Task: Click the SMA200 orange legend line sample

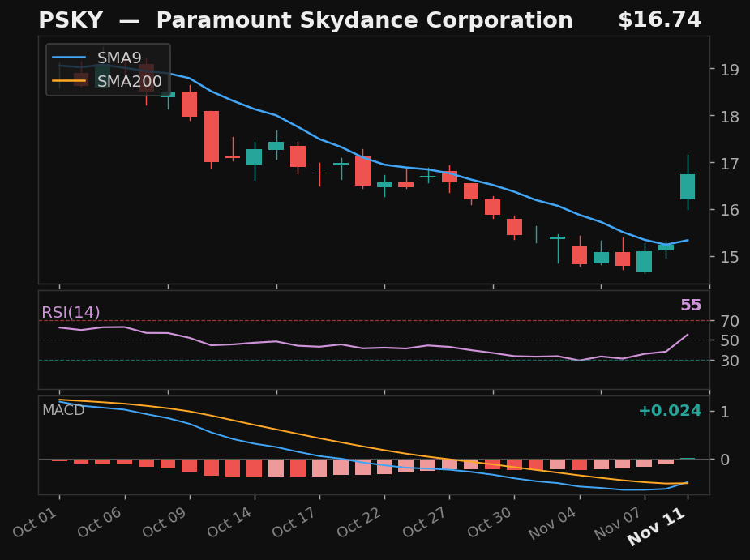Action: 69,81
